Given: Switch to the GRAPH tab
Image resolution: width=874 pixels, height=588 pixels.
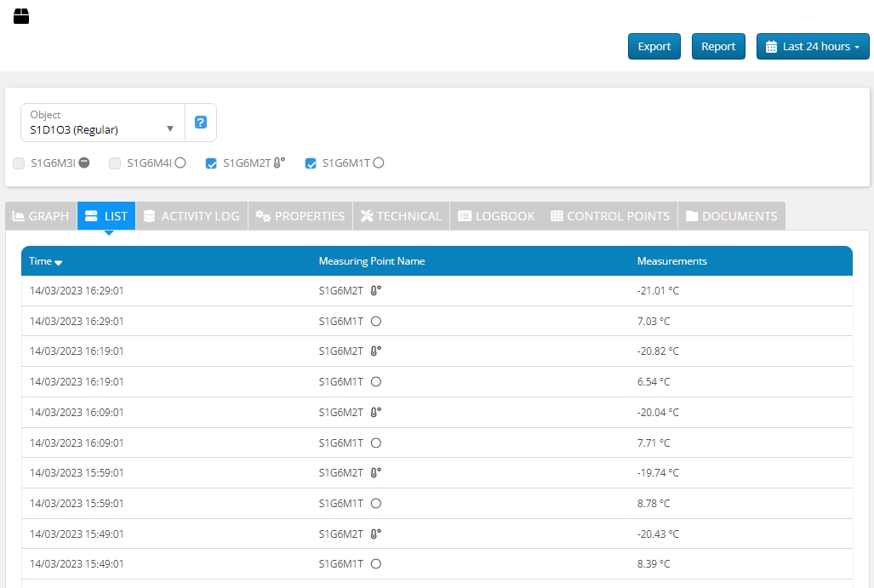Looking at the screenshot, I should click(41, 216).
